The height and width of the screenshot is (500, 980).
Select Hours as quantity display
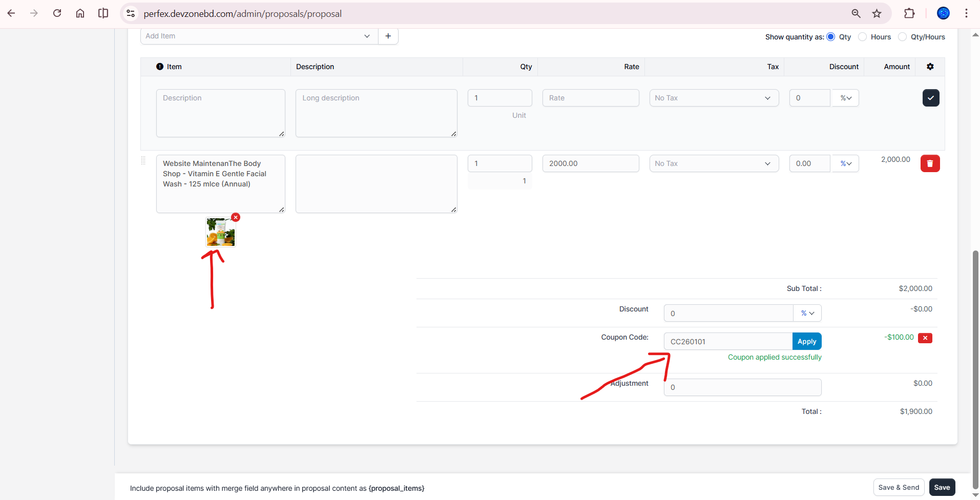click(863, 37)
